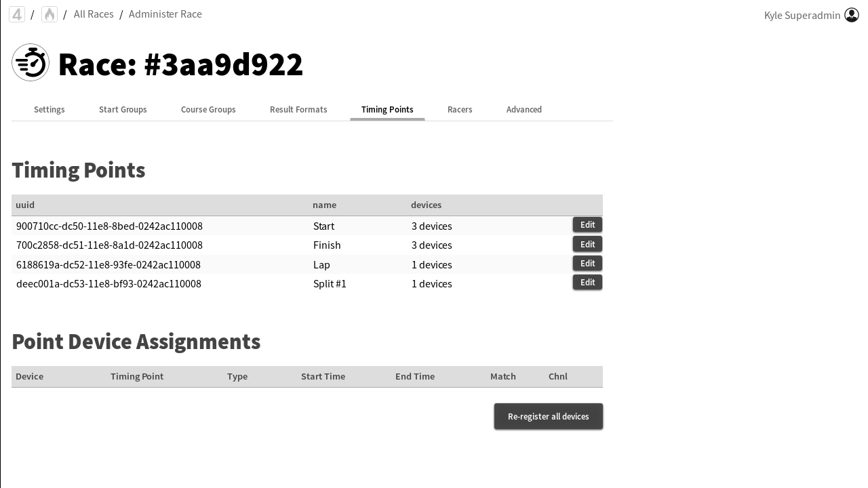Click the Kyle Superadmin username
868x488 pixels.
(802, 16)
